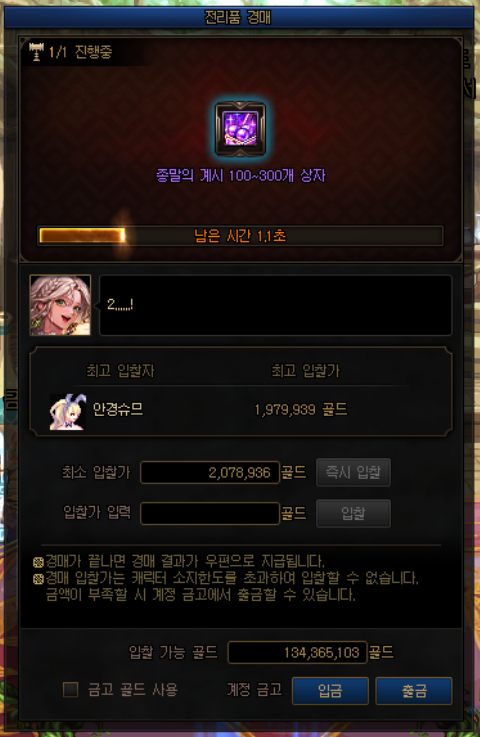Image resolution: width=480 pixels, height=737 pixels.
Task: Click the 계정 금고 account vault label
Action: pyautogui.click(x=254, y=690)
